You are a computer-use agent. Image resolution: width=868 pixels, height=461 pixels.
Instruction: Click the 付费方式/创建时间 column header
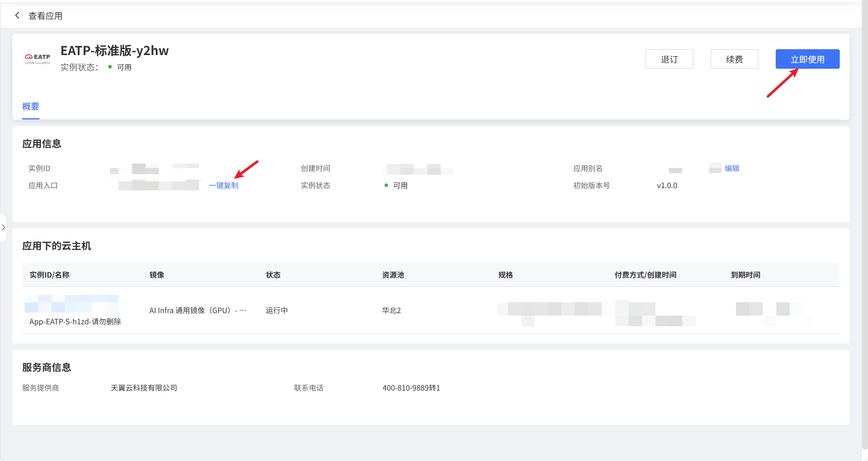(x=645, y=275)
